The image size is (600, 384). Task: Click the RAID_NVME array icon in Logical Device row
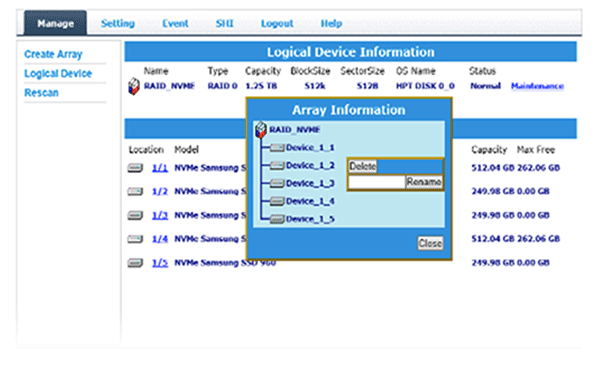tap(134, 86)
